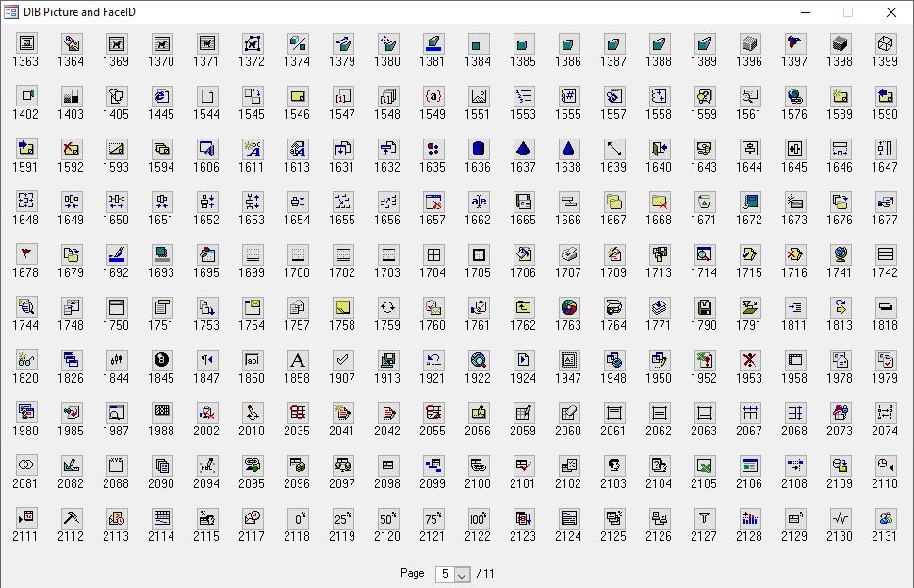The image size is (914, 588).
Task: Click the lines list icon 1742
Action: [885, 254]
